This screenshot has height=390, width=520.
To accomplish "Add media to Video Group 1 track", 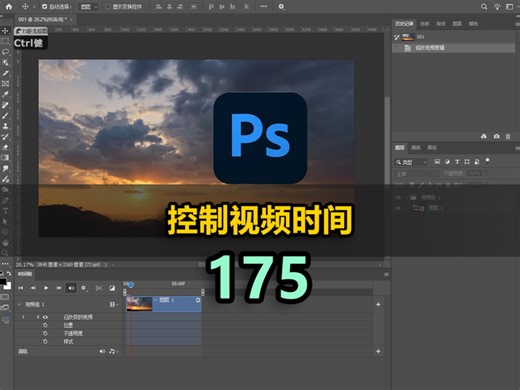I will (x=378, y=304).
